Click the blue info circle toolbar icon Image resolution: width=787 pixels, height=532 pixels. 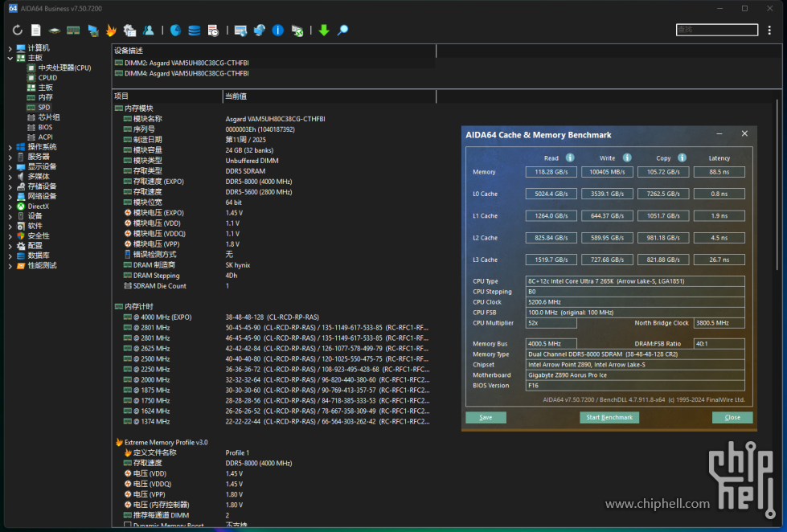pos(277,31)
